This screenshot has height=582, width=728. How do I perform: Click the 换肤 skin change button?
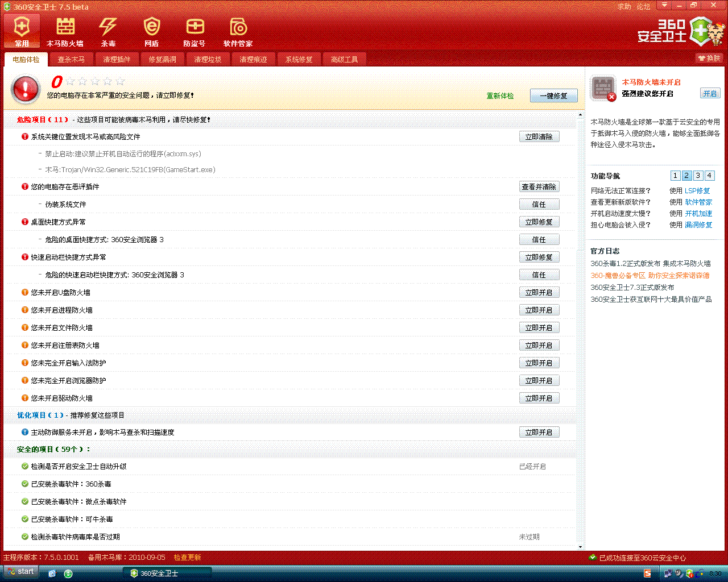coord(709,59)
